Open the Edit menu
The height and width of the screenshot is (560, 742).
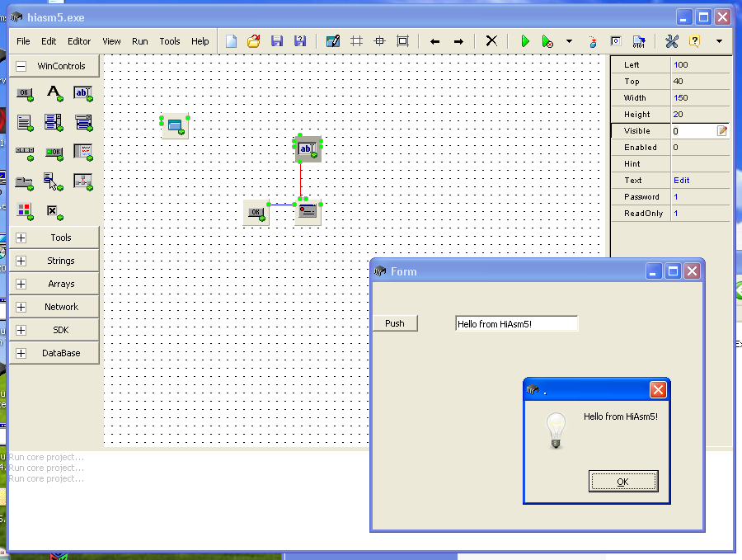pyautogui.click(x=49, y=41)
